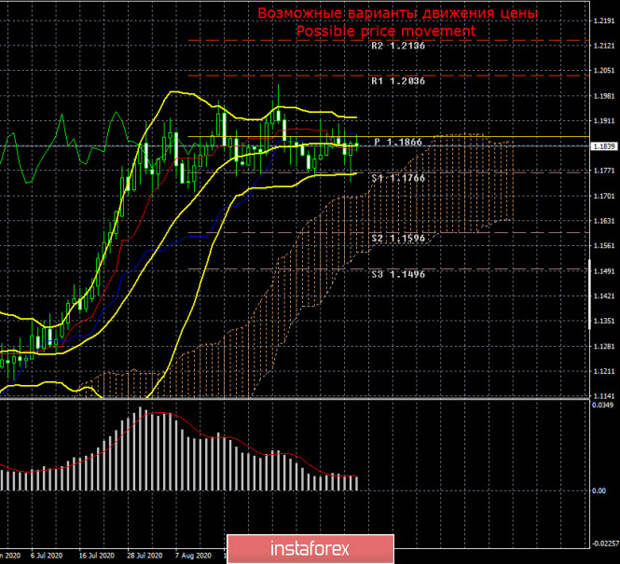Click the 7 Aug 2020 date label
620x564 pixels.
pyautogui.click(x=193, y=556)
